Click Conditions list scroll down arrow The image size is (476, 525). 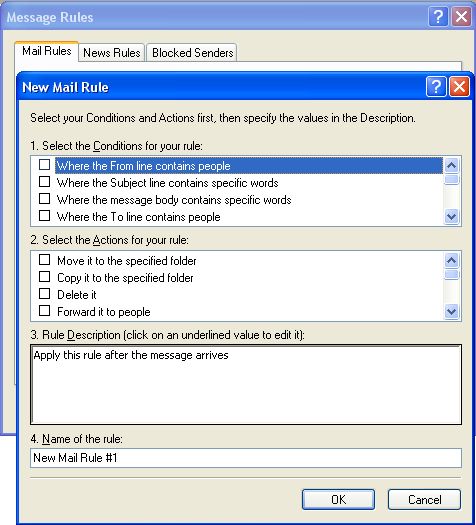(451, 217)
